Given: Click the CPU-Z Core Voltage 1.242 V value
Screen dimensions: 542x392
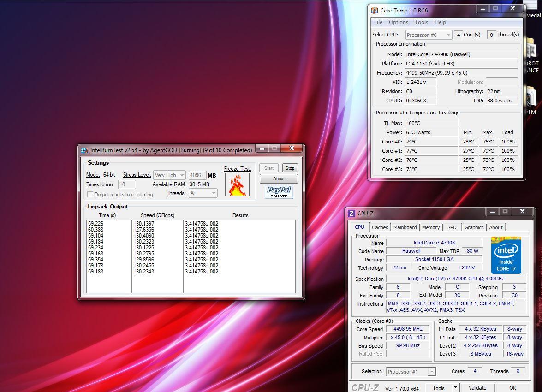Looking at the screenshot, I should 466,268.
